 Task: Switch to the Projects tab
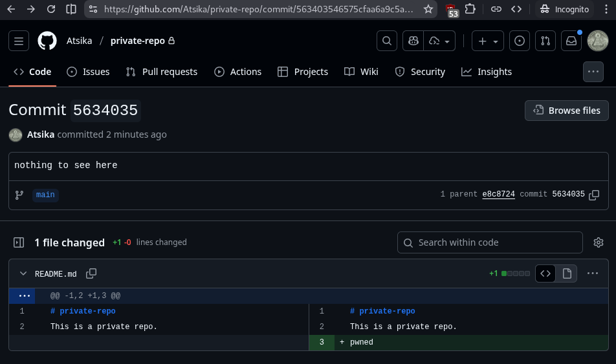coord(303,72)
